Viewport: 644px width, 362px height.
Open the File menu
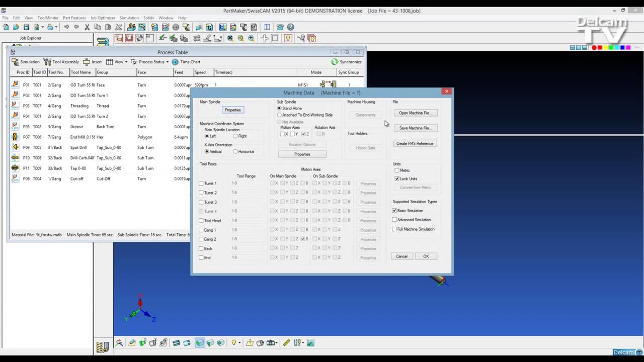[5, 18]
